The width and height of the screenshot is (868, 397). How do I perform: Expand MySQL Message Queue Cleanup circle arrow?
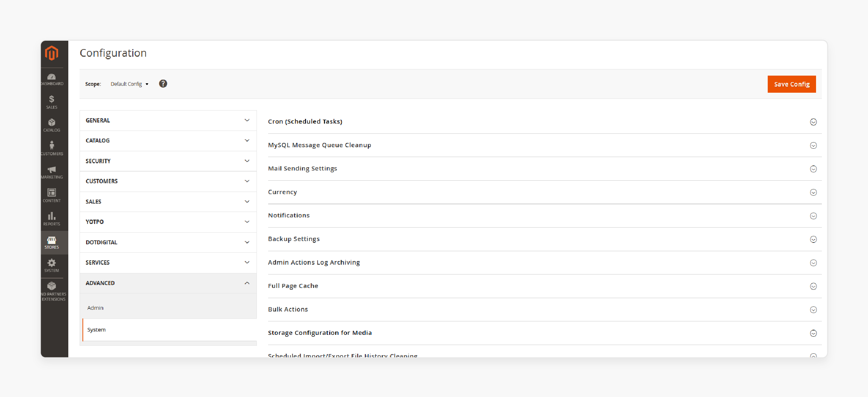click(x=814, y=145)
